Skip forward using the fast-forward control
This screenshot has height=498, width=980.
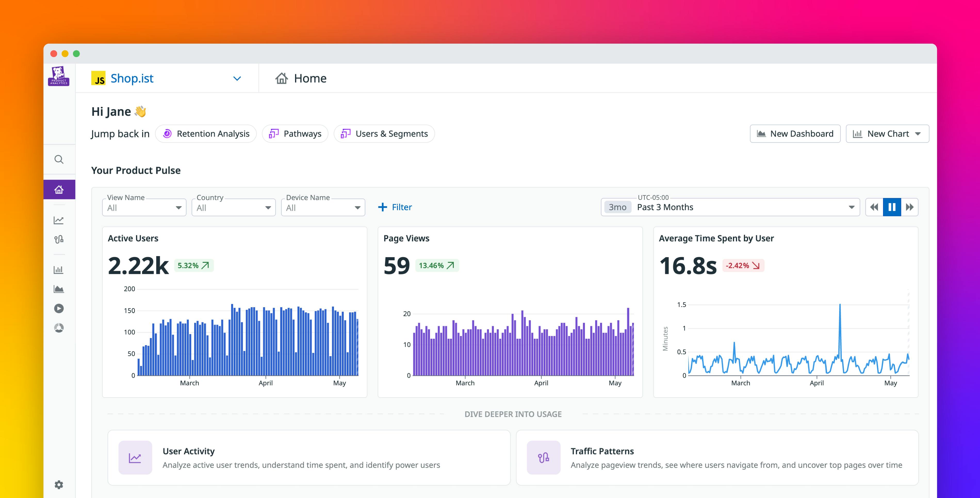[x=910, y=207]
